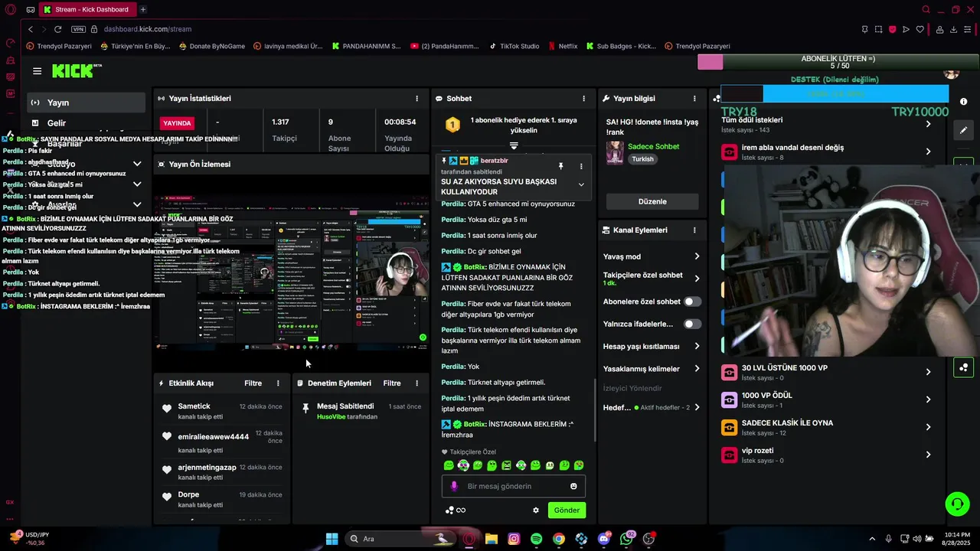The image size is (980, 551).
Task: Open Sohbet panel three-dot options
Action: pyautogui.click(x=583, y=99)
